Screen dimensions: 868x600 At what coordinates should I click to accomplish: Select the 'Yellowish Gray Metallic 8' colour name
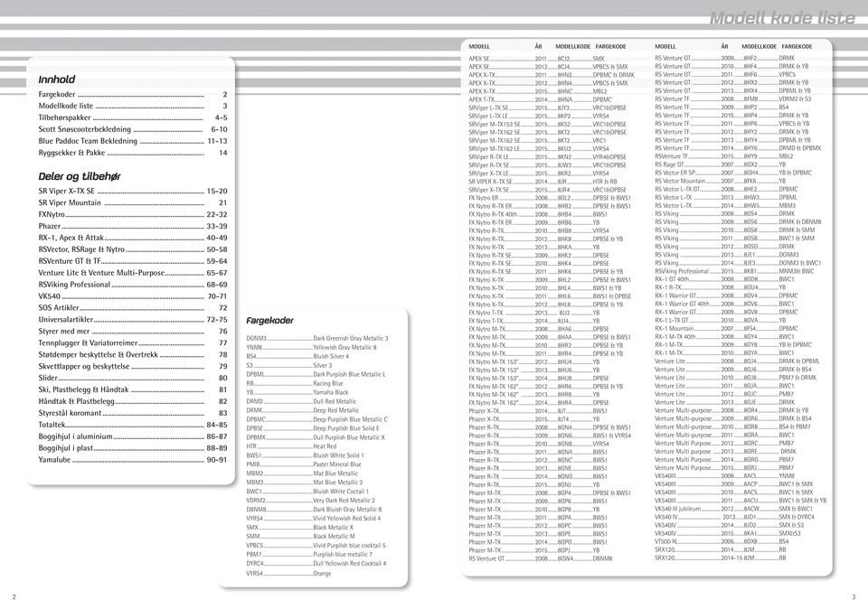[x=344, y=347]
